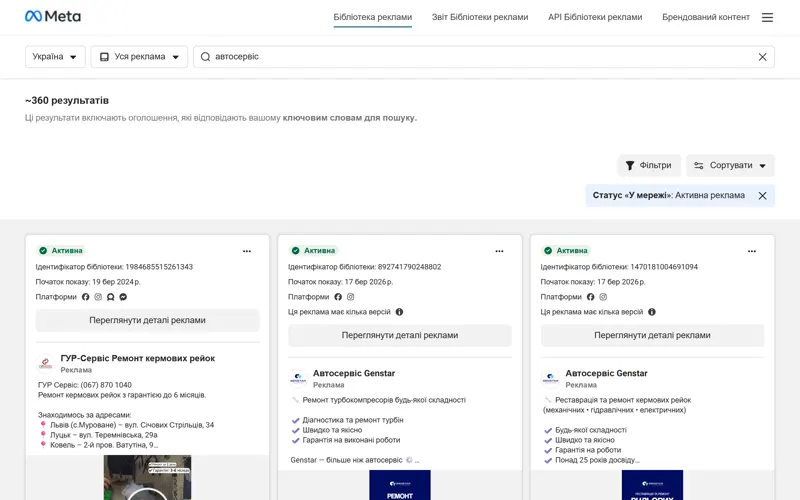Screen dimensions: 800x500
Task: Open the Уся реклама category dropdown
Action: (x=139, y=57)
